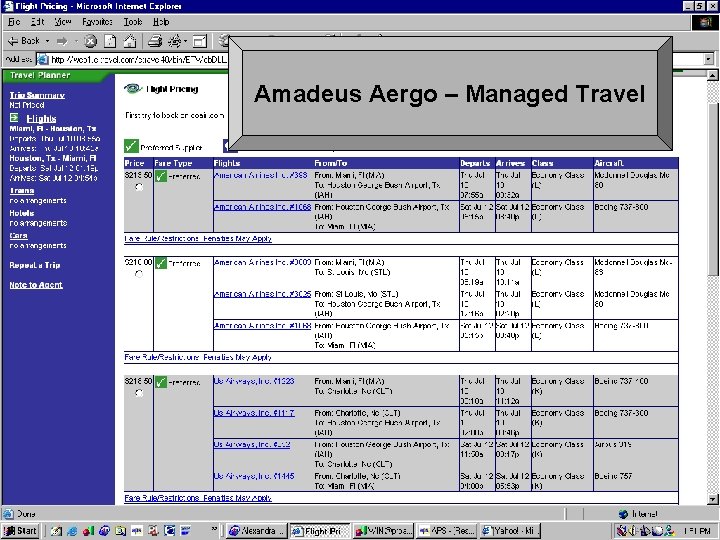Click the window-style icon after the Edit button
The height and width of the screenshot is (540, 720).
[x=200, y=41]
